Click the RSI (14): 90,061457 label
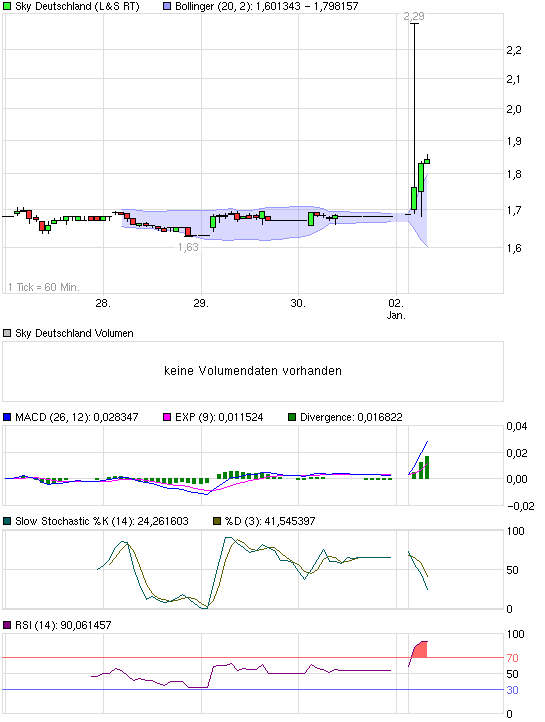The height and width of the screenshot is (722, 545). tap(63, 625)
